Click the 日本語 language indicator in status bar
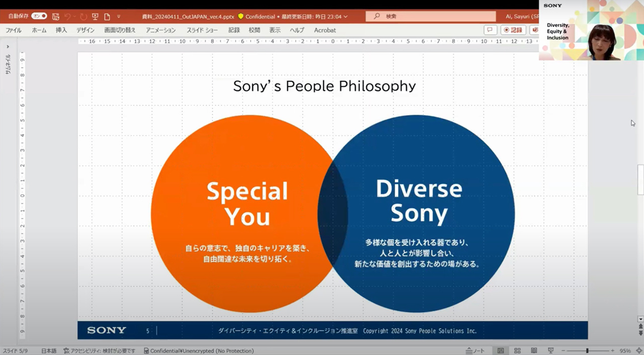Viewport: 644px width, 355px height. (x=49, y=350)
